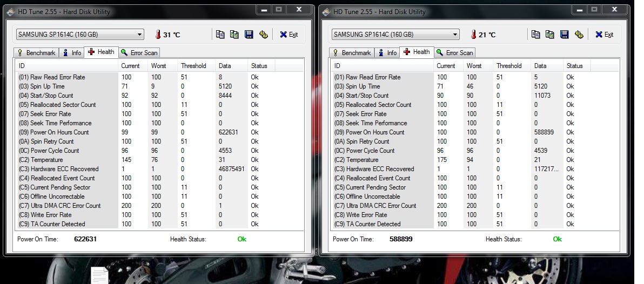The image size is (644, 284).
Task: Copy text info in 21 °C window
Action: (535, 35)
